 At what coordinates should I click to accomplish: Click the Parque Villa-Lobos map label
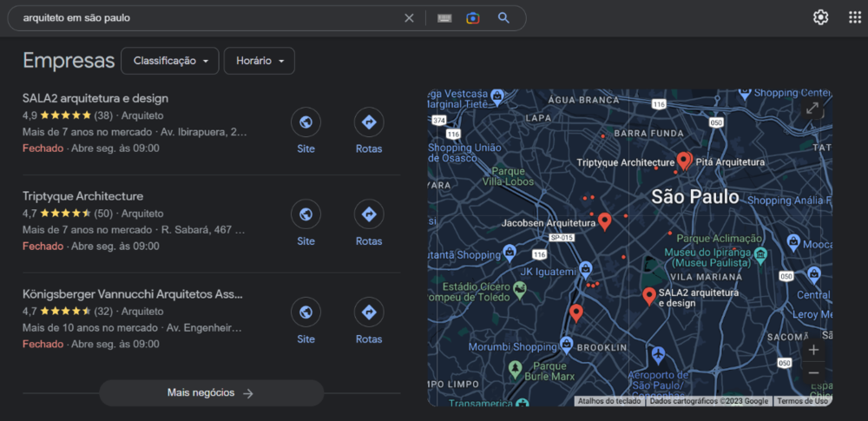tap(508, 177)
